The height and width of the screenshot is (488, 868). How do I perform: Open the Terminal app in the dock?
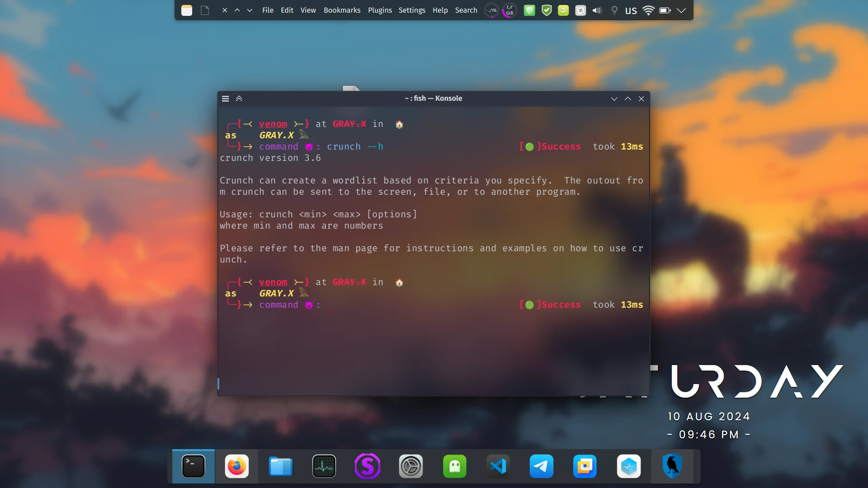pyautogui.click(x=193, y=466)
